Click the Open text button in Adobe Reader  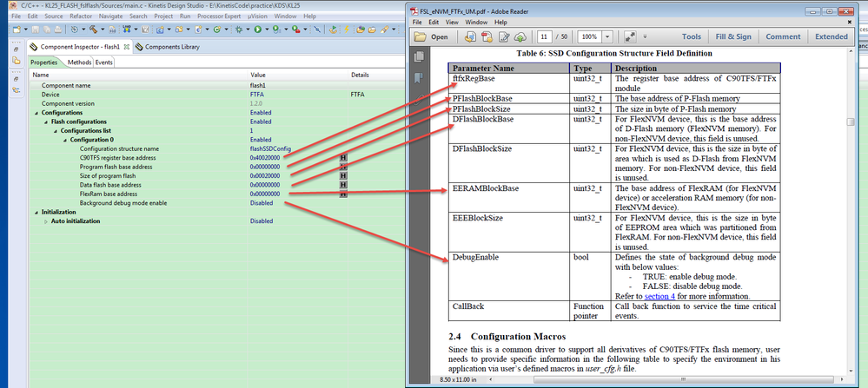[440, 37]
